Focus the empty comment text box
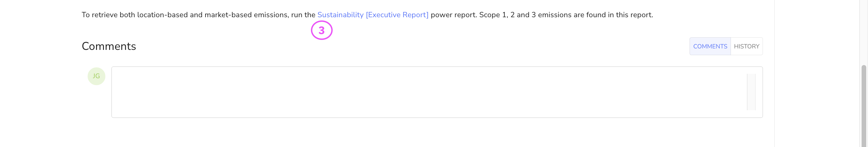 coord(428,92)
